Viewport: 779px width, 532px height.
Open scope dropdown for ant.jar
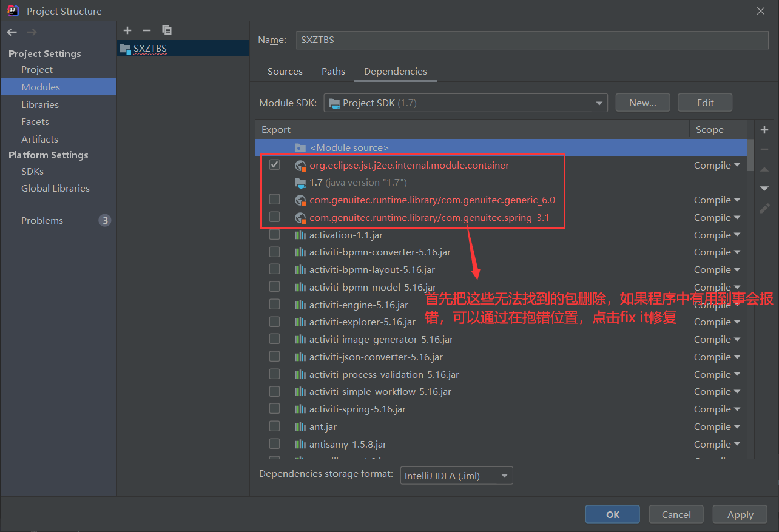pyautogui.click(x=717, y=426)
